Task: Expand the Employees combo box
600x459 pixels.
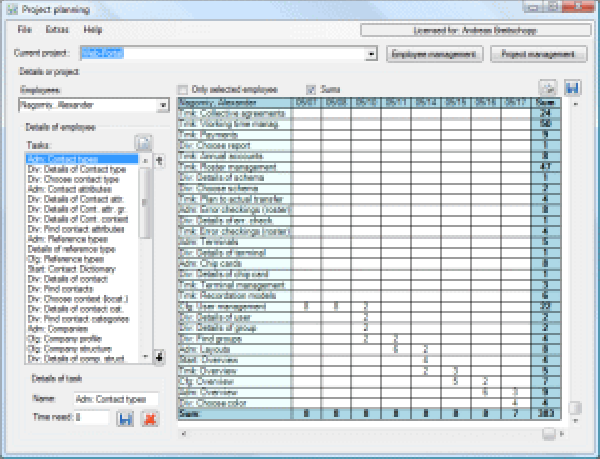Action: pyautogui.click(x=162, y=105)
